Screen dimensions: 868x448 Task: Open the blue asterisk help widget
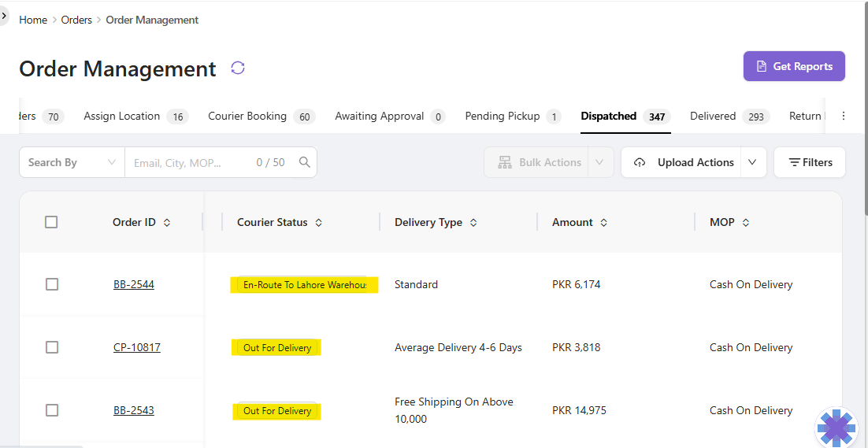pyautogui.click(x=836, y=428)
